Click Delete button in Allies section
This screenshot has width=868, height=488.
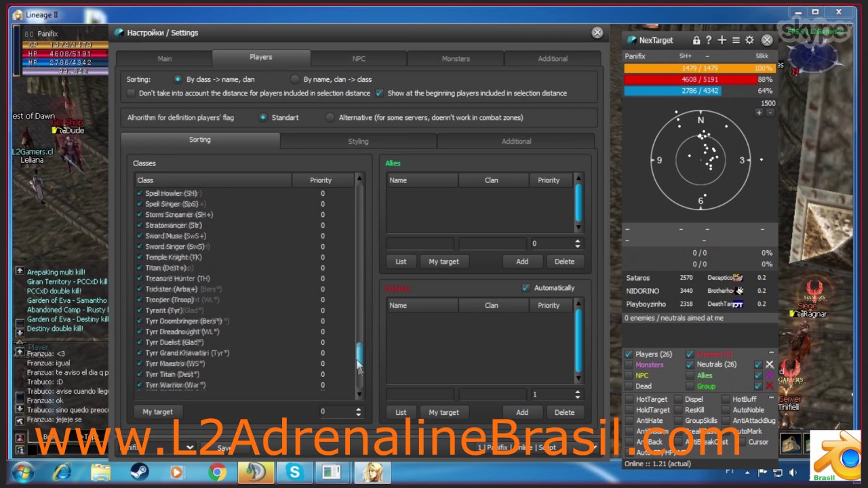click(564, 262)
